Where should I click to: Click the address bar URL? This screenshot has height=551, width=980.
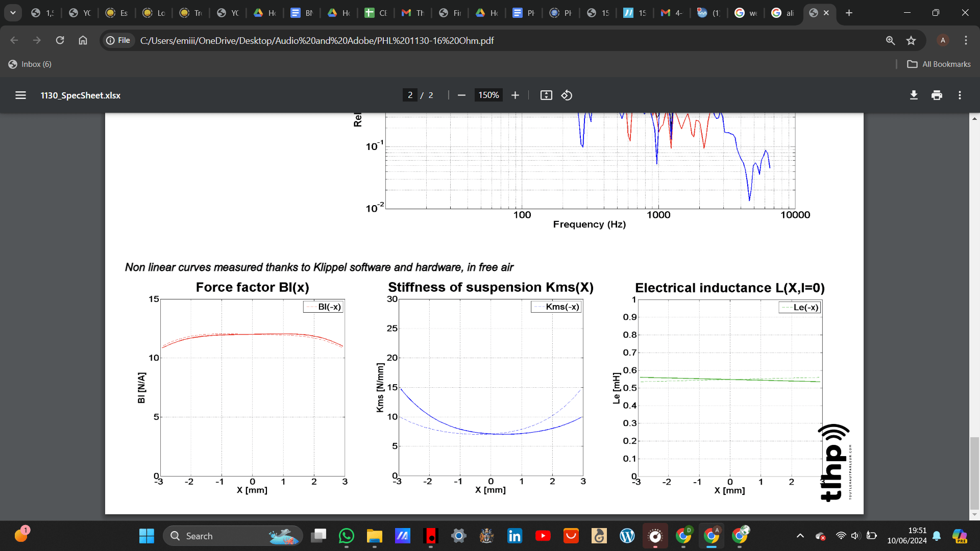click(317, 40)
